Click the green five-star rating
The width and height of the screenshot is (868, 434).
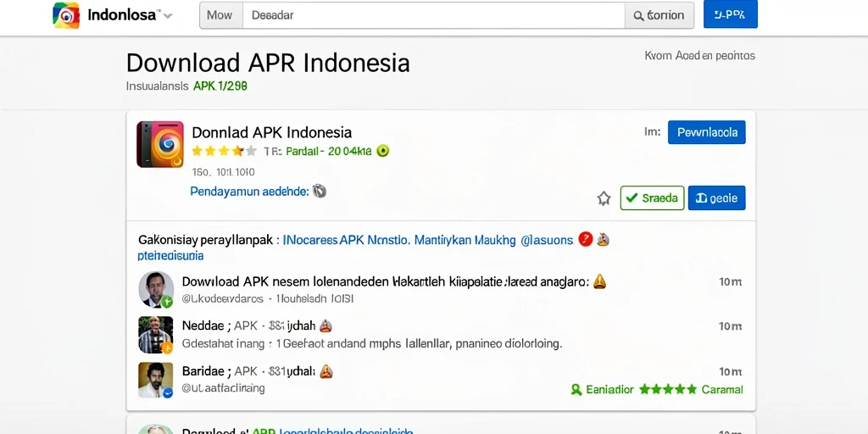coord(668,389)
